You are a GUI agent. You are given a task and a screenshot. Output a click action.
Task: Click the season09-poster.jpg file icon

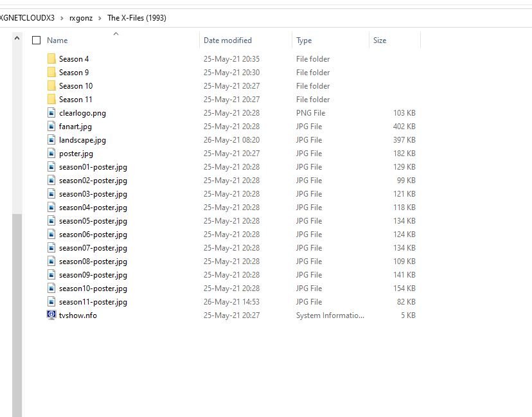coord(51,275)
